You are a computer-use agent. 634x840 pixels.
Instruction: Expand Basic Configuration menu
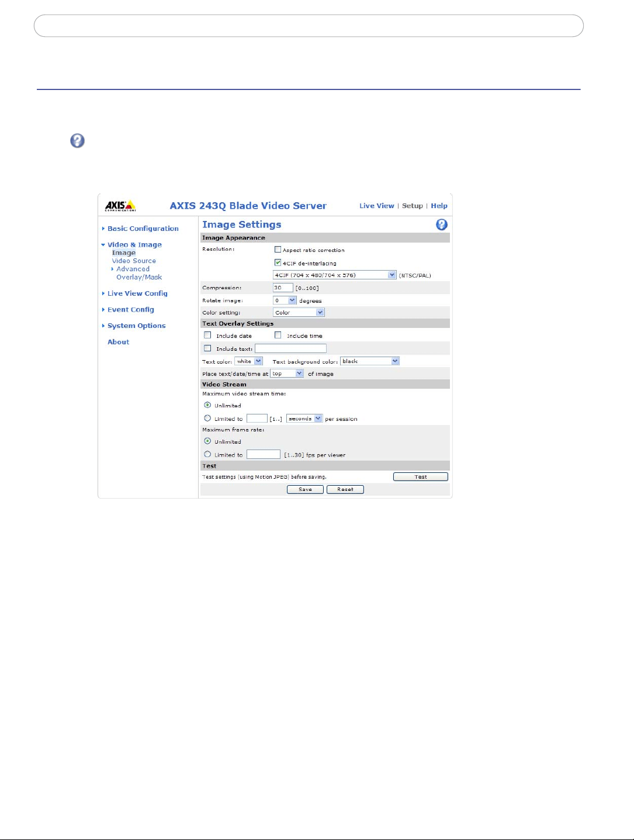click(143, 229)
